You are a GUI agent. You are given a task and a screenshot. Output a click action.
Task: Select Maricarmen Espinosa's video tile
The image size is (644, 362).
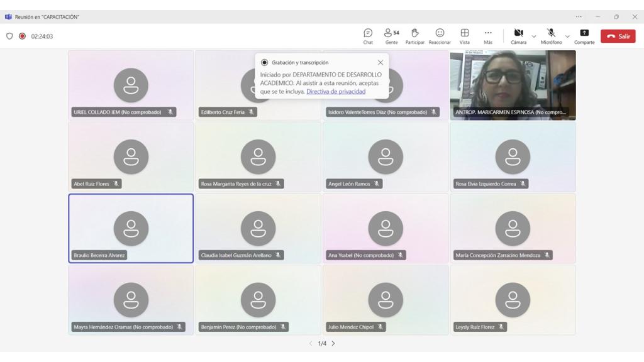point(513,82)
